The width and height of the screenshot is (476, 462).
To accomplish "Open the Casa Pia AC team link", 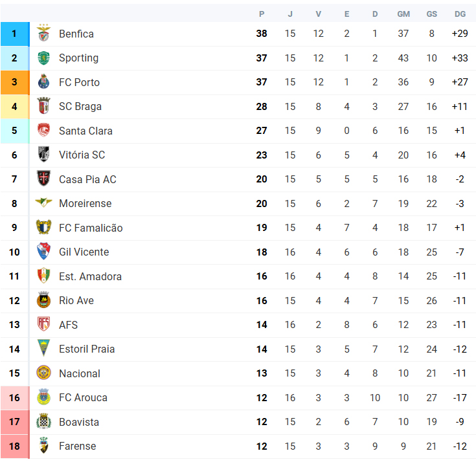I will pyautogui.click(x=87, y=179).
